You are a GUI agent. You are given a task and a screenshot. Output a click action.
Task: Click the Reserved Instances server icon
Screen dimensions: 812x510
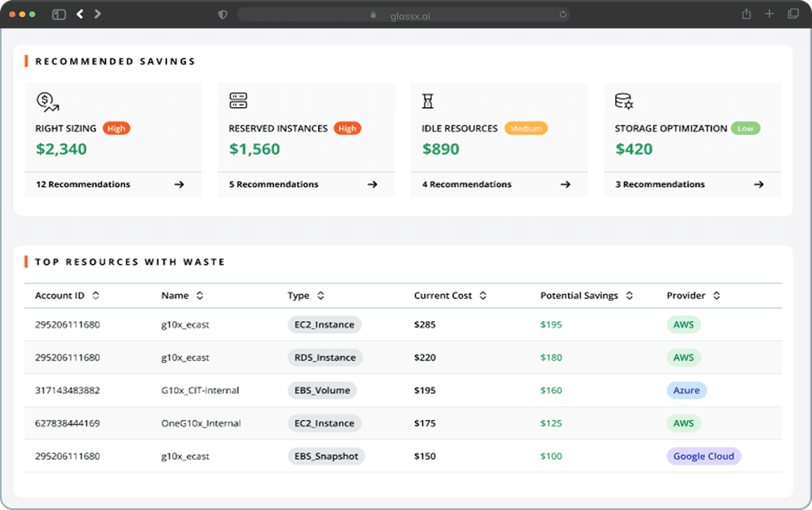coord(238,102)
